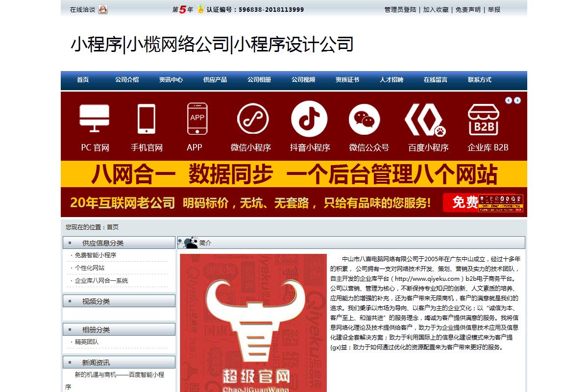Open 供应产品 navigation menu item

pos(215,80)
